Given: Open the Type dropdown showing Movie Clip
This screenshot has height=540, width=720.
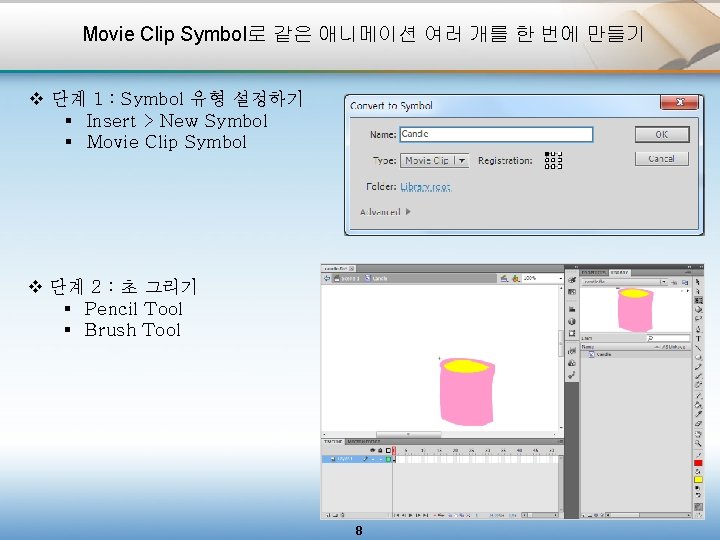Looking at the screenshot, I should 434,160.
